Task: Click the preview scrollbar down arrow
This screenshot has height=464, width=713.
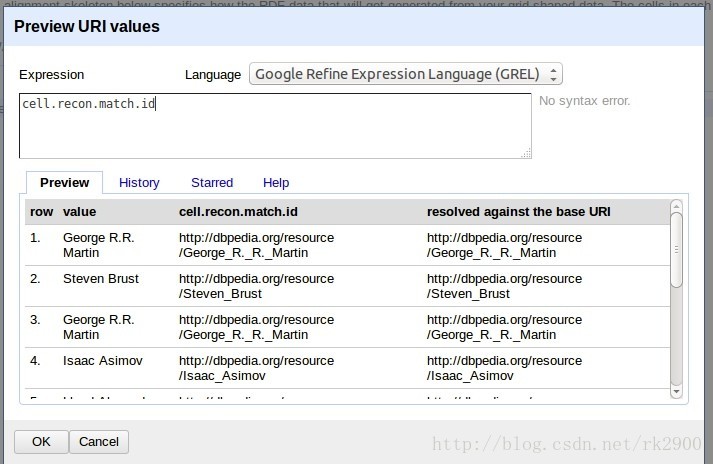Action: pos(677,392)
